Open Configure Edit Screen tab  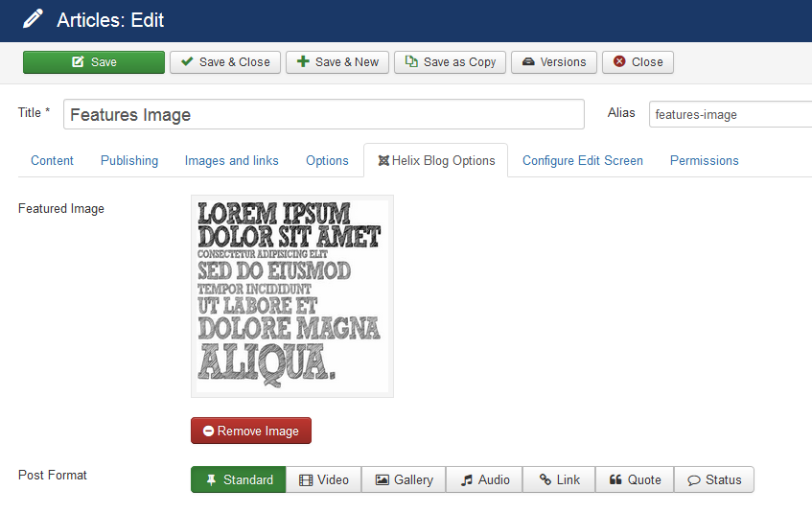click(583, 161)
